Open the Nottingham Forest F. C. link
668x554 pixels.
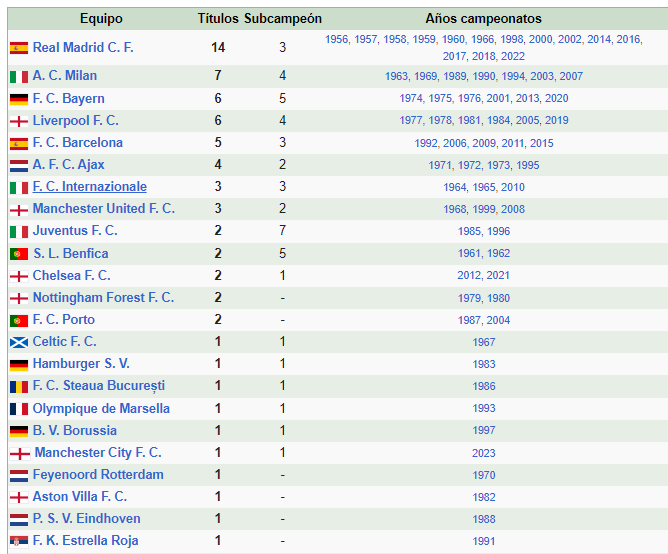[x=104, y=297]
